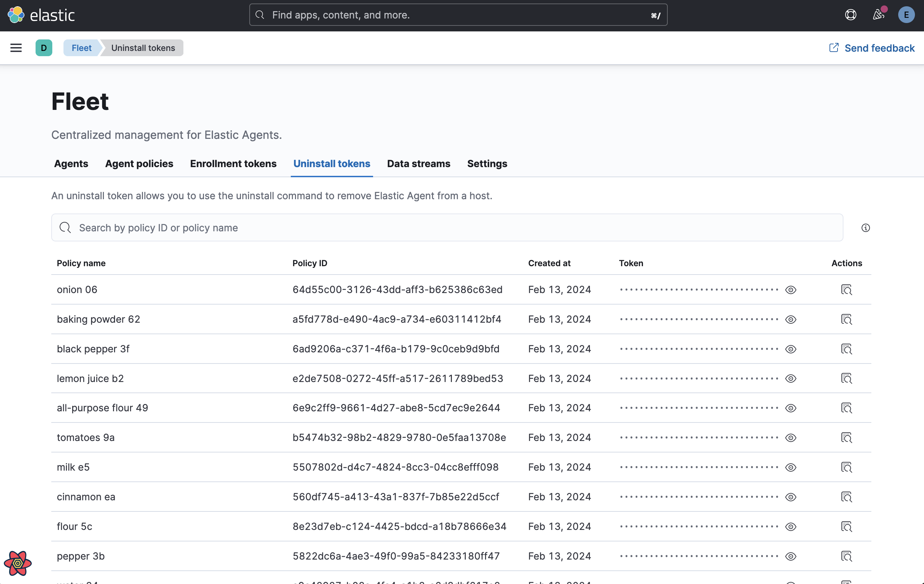
Task: View audit logs action for all-purpose flour 49
Action: 847,408
